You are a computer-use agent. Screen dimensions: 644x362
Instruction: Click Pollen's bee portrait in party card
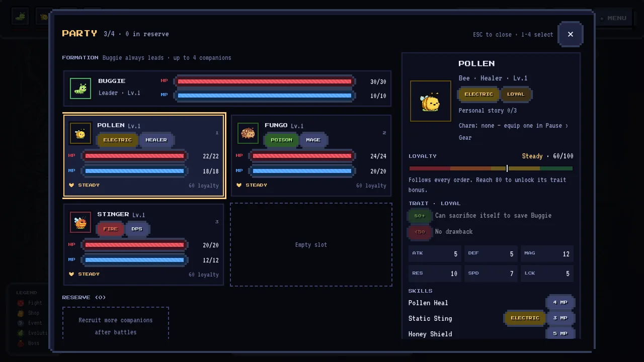coord(80,133)
